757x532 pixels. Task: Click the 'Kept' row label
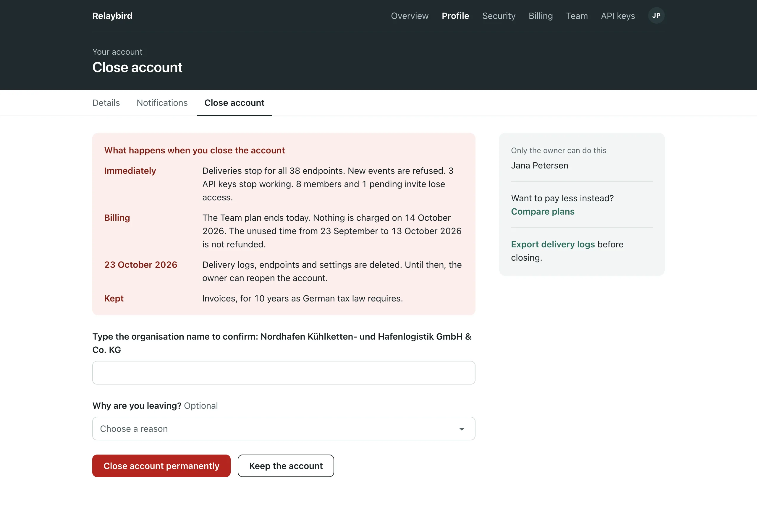[114, 298]
